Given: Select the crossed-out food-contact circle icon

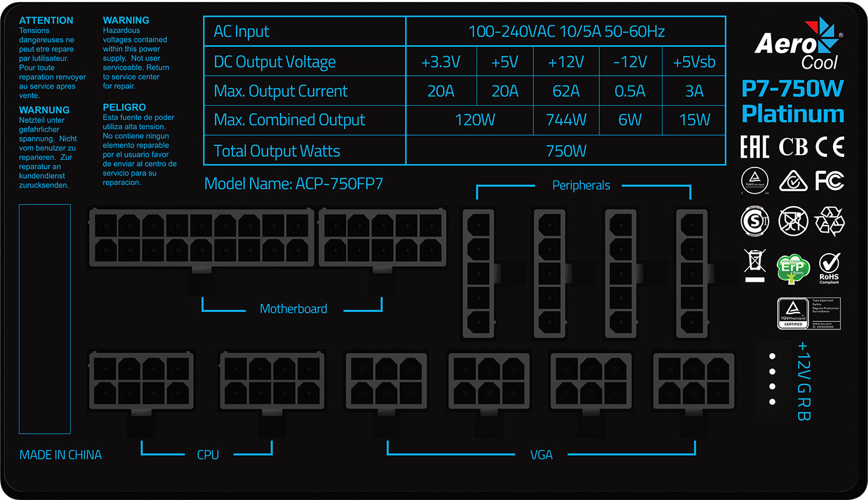Looking at the screenshot, I should 793,221.
